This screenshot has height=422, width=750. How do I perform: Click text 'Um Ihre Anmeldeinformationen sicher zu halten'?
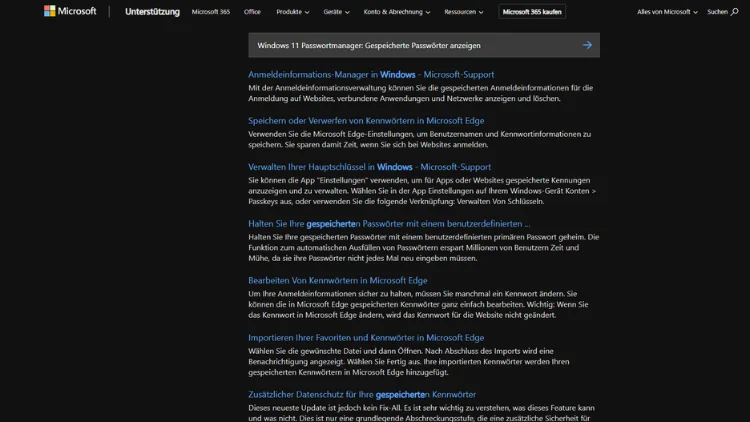pyautogui.click(x=330, y=293)
